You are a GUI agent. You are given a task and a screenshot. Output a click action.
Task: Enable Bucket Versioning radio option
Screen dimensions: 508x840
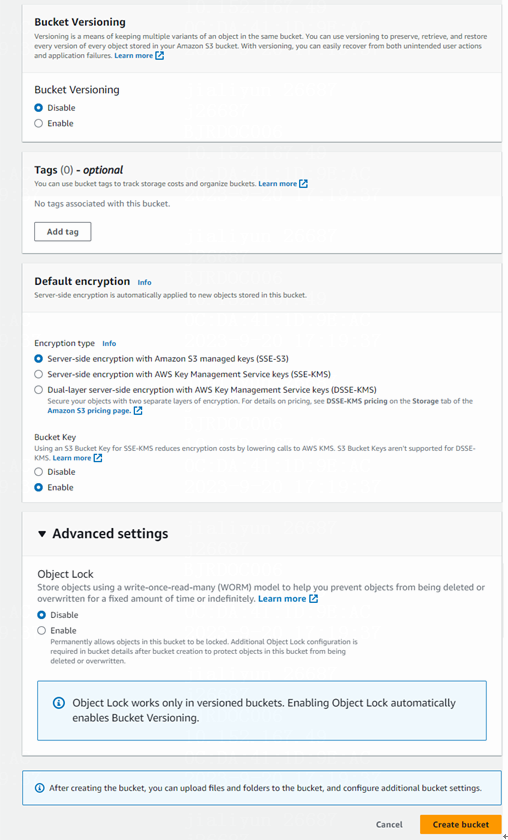point(39,123)
